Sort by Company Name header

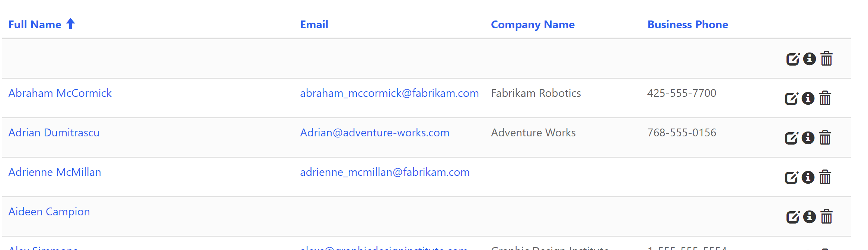(533, 25)
